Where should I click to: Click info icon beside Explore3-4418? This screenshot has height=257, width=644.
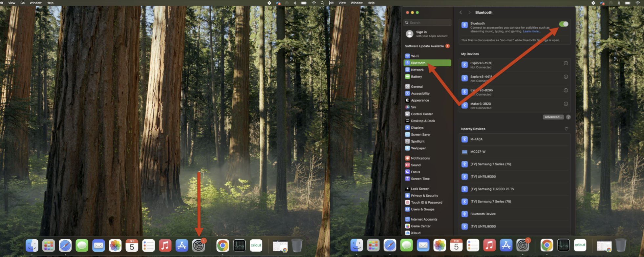pyautogui.click(x=566, y=77)
